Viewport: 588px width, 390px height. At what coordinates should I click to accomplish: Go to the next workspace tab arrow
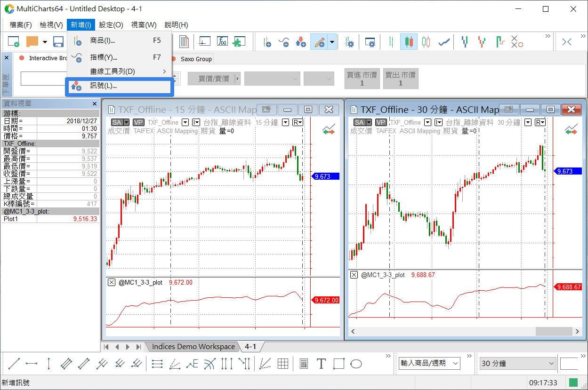128,347
